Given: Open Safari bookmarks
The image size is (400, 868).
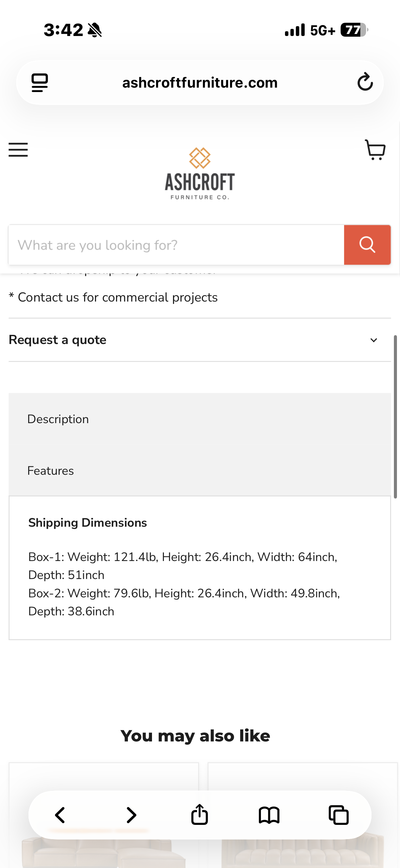Looking at the screenshot, I should click(x=269, y=815).
